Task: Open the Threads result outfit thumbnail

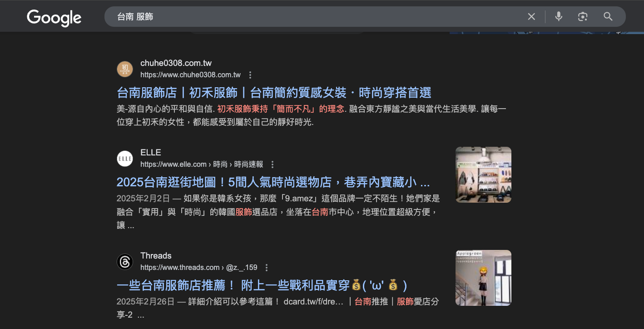Action: [483, 278]
